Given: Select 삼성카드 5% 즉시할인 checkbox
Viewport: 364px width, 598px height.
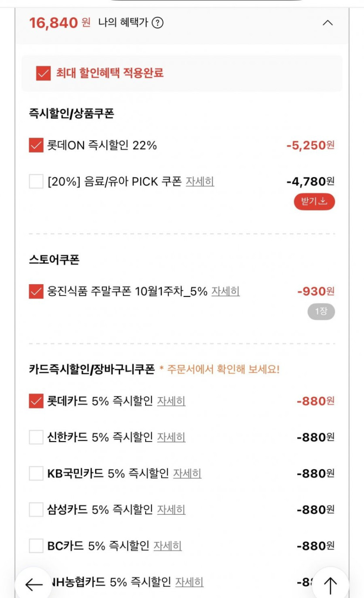Looking at the screenshot, I should 36,509.
